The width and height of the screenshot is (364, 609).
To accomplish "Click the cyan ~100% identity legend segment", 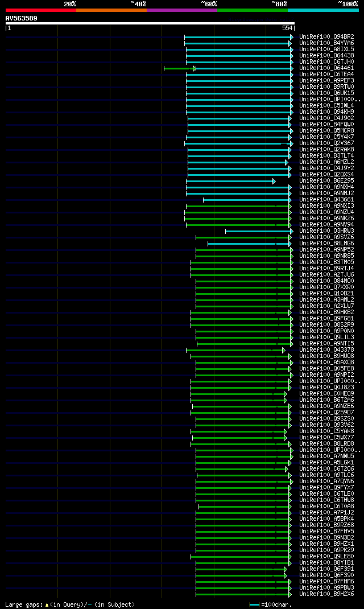I will click(x=323, y=10).
